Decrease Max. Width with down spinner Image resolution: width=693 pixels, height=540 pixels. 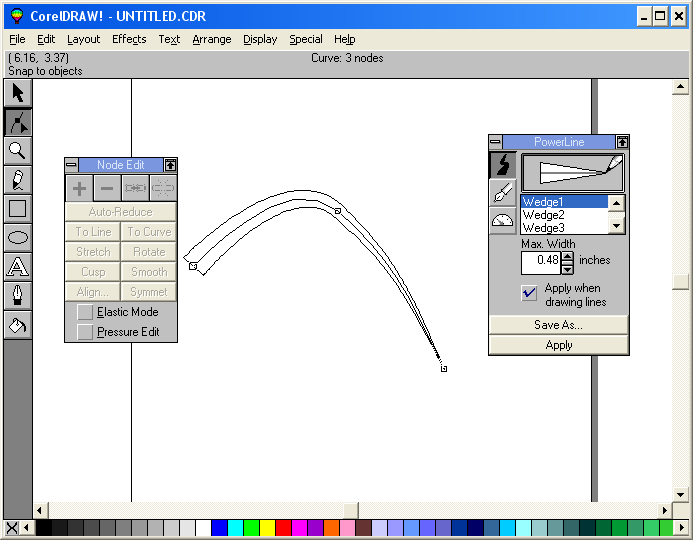[567, 269]
